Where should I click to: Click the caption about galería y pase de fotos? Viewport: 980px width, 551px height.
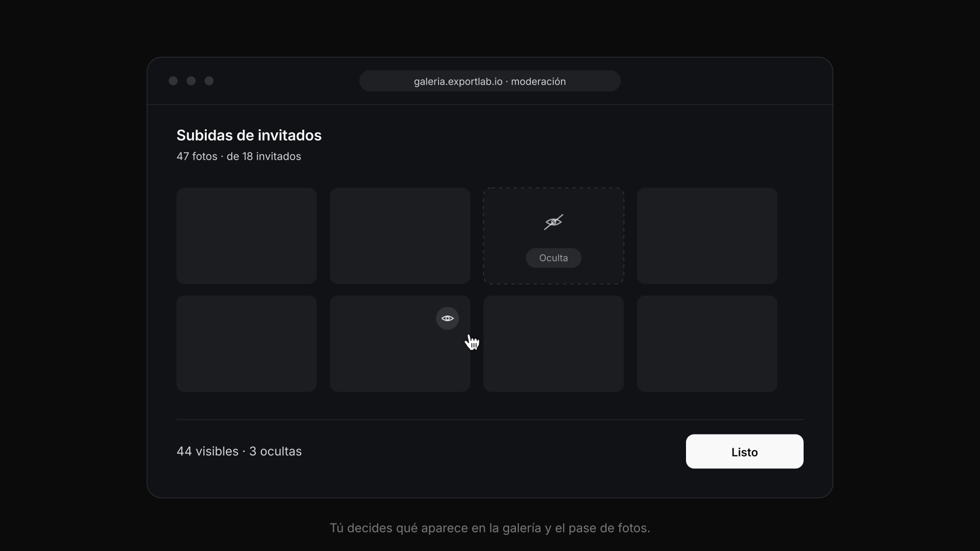[x=490, y=528]
